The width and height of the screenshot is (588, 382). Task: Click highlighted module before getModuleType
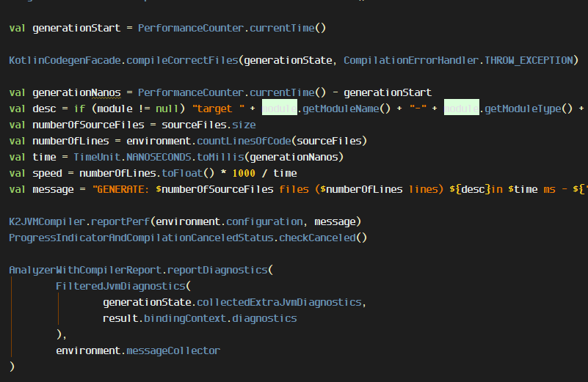coord(462,109)
